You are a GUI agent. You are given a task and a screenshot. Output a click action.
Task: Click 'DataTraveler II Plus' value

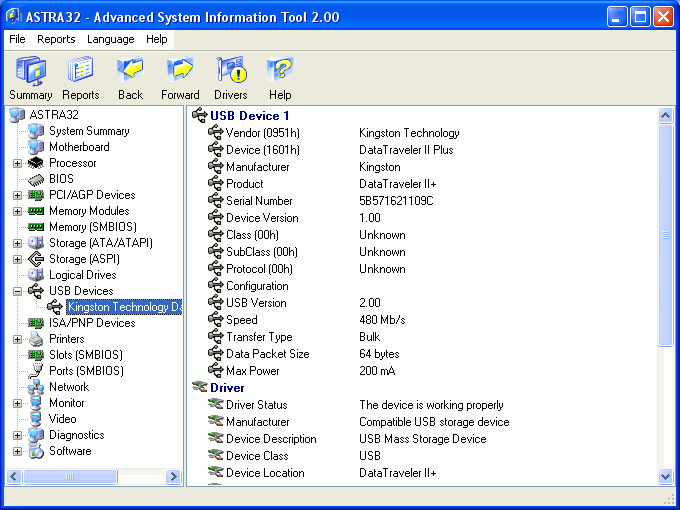[406, 150]
